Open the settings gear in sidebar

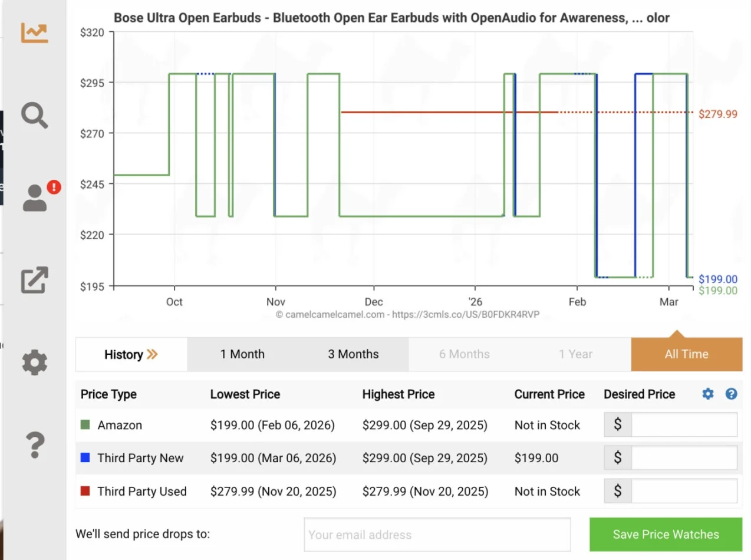tap(34, 362)
